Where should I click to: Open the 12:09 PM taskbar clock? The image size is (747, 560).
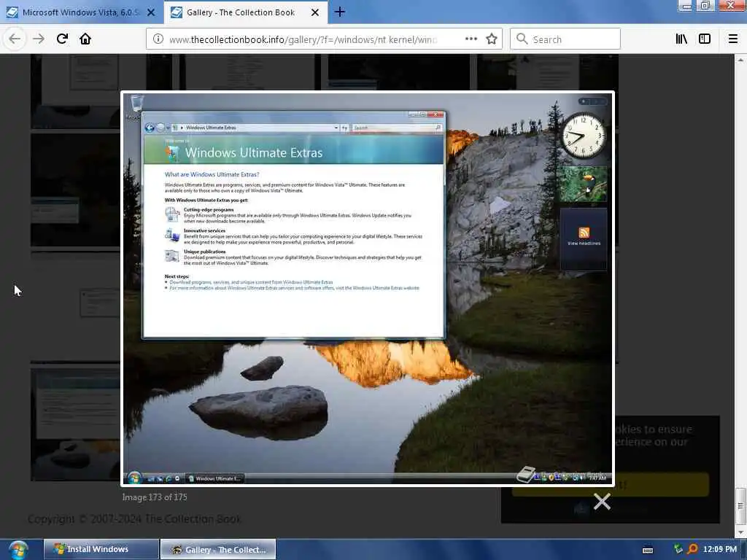pyautogui.click(x=720, y=549)
